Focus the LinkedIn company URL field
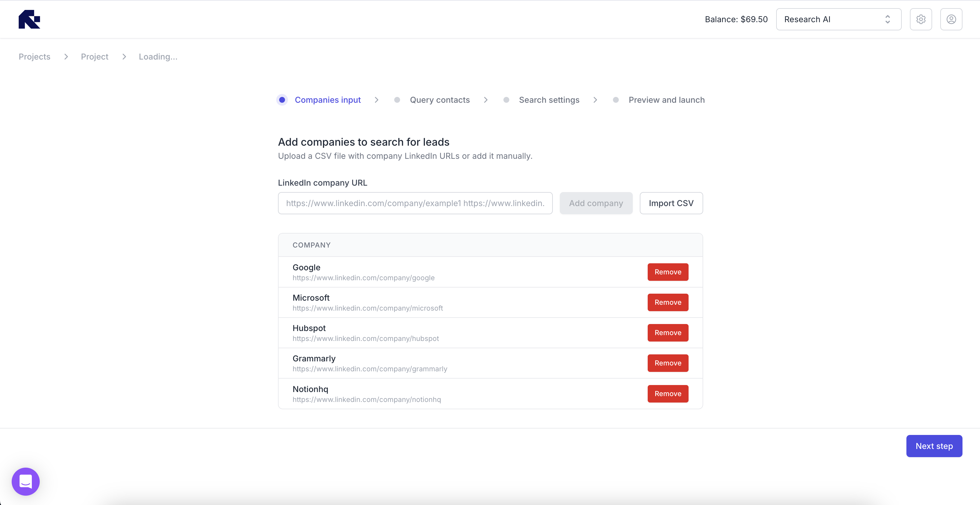980x505 pixels. click(x=415, y=203)
